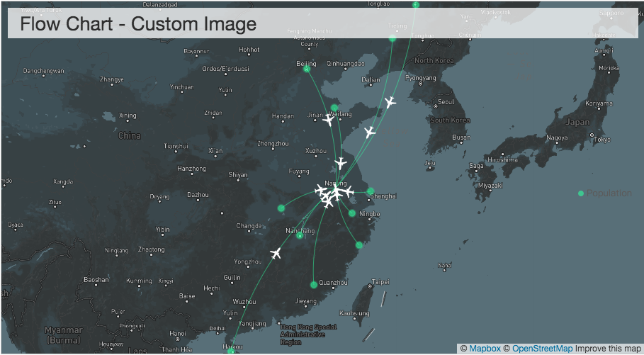Click the Tokyo city label on map
This screenshot has width=644, height=355.
(601, 140)
